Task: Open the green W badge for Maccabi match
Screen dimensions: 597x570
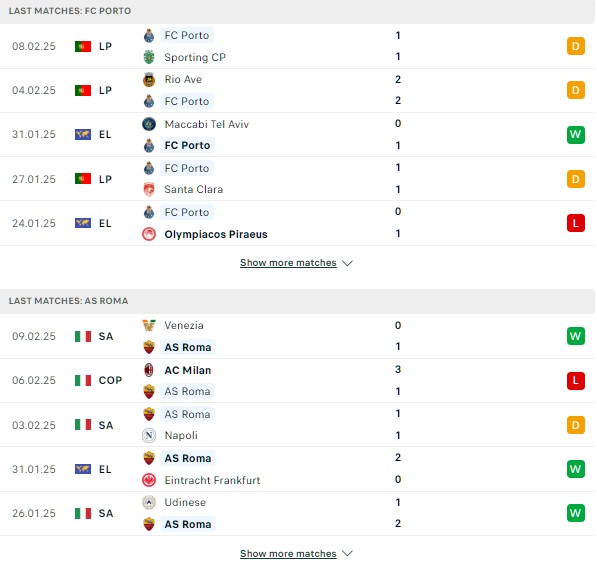Action: pos(575,134)
